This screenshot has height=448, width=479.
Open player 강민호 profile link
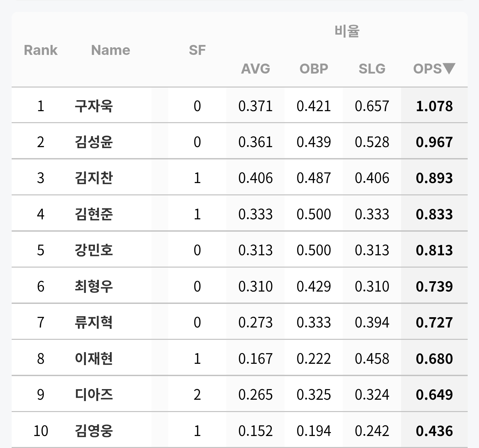pos(94,250)
